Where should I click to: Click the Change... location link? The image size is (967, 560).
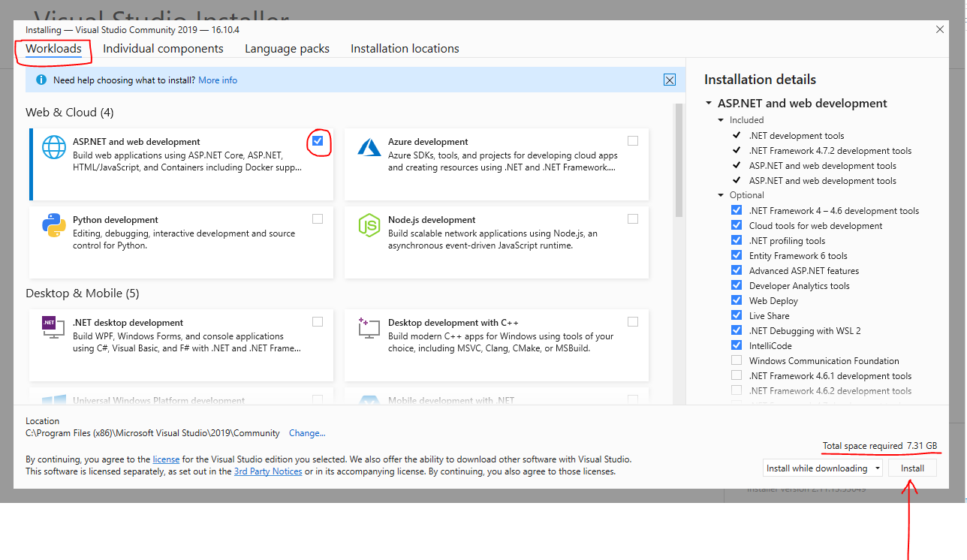click(307, 433)
